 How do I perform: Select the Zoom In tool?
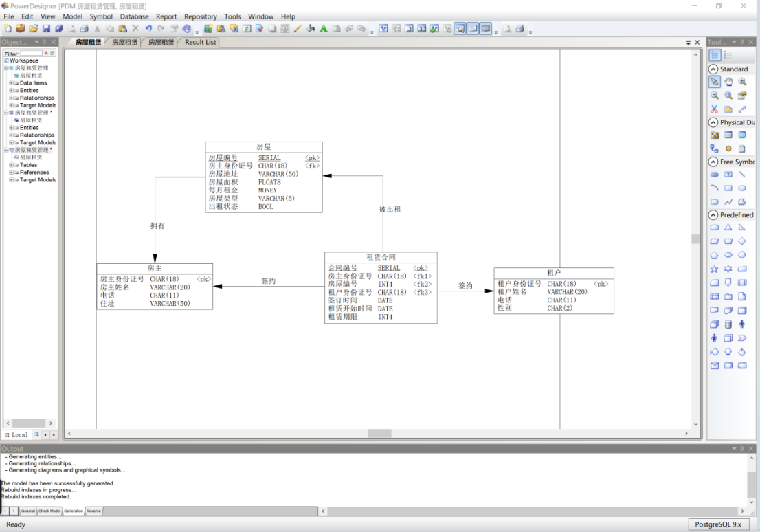point(742,82)
